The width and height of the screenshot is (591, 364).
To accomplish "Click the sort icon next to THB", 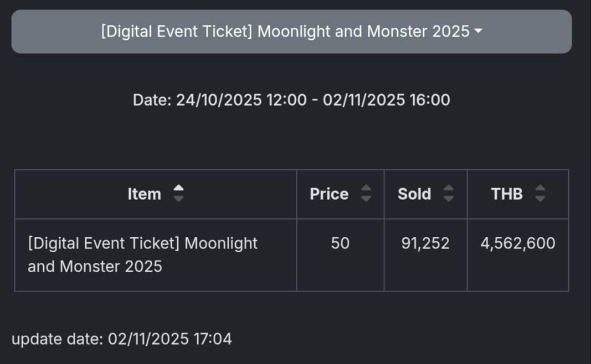I will pyautogui.click(x=540, y=194).
